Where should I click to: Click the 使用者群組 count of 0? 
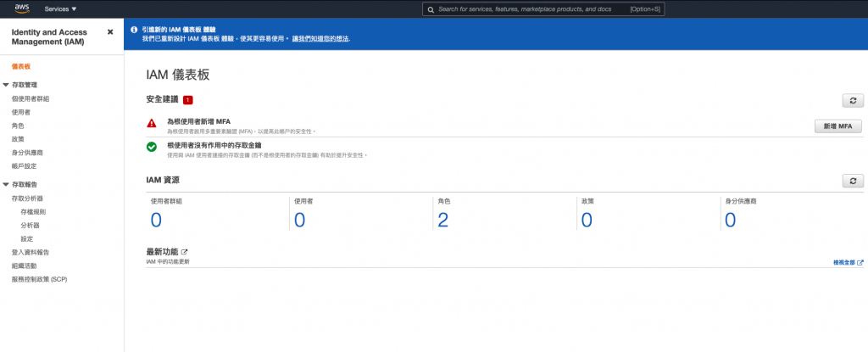(156, 220)
